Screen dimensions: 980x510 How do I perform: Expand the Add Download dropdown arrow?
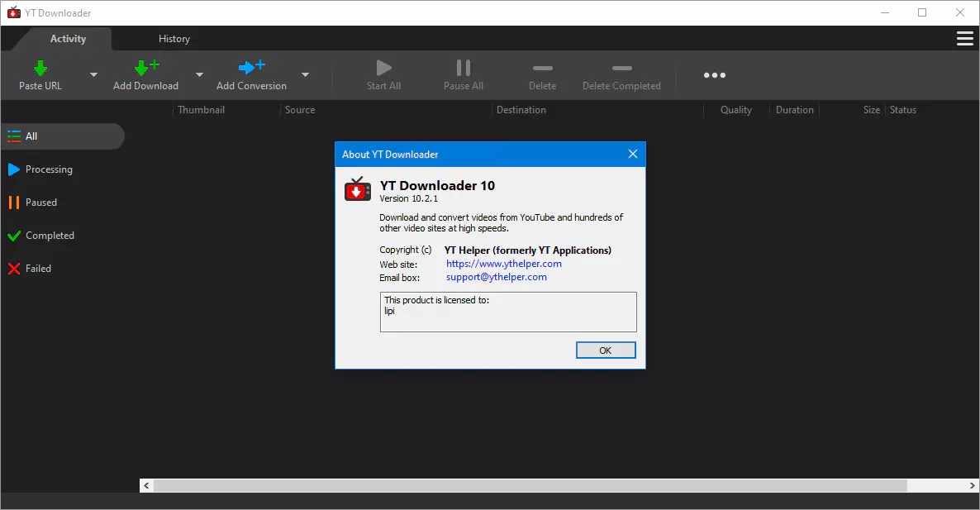point(199,75)
